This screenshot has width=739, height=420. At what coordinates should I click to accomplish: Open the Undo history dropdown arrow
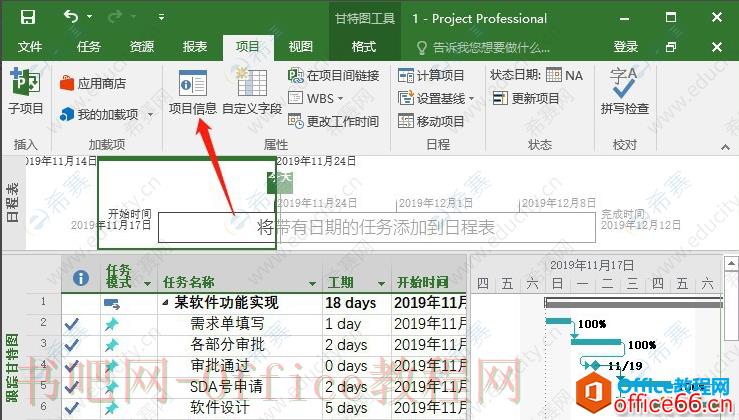coord(90,18)
